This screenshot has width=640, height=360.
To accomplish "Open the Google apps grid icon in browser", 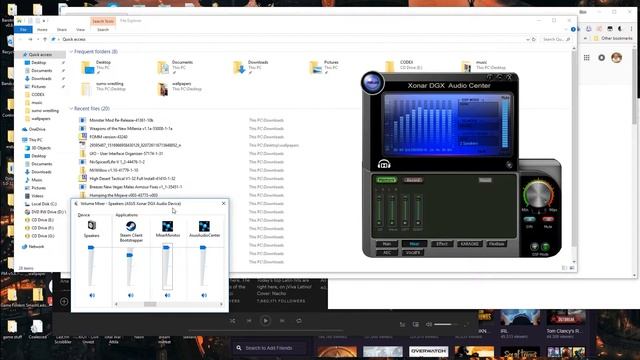I will pos(587,58).
